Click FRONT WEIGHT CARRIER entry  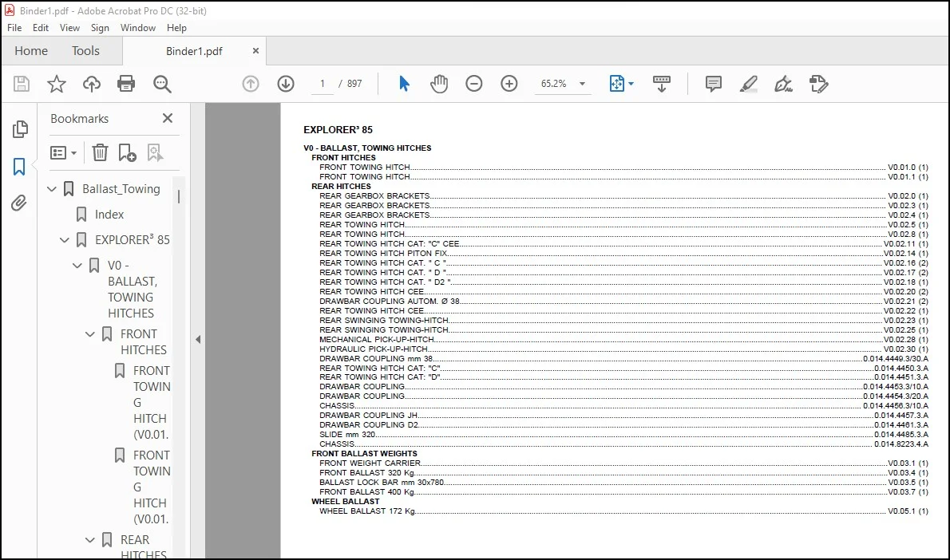coord(623,463)
